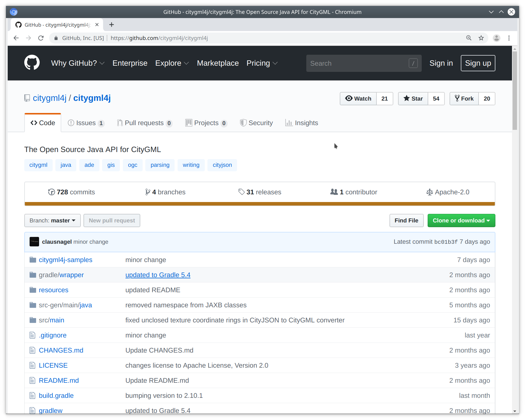Click the Find File button
Screen dimensions: 525x420
[x=406, y=220]
